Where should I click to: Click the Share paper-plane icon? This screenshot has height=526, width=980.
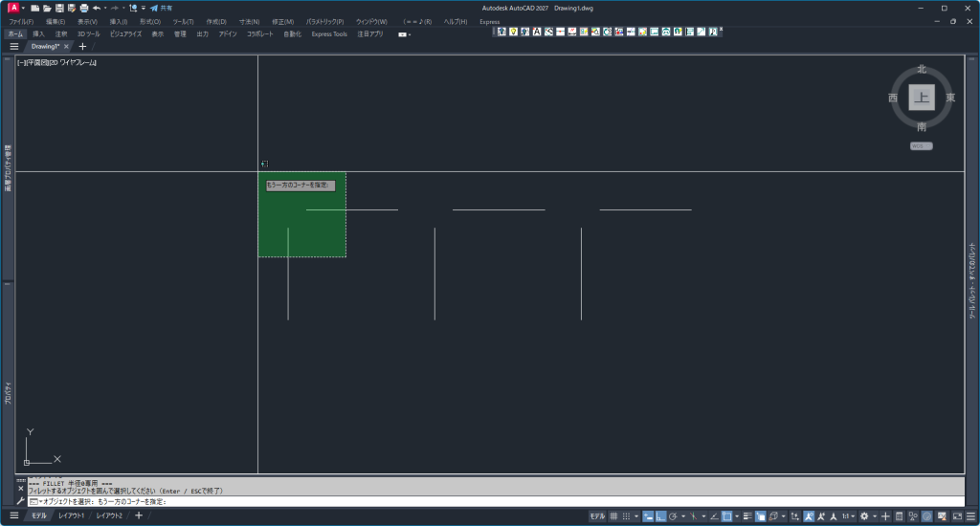click(x=154, y=8)
